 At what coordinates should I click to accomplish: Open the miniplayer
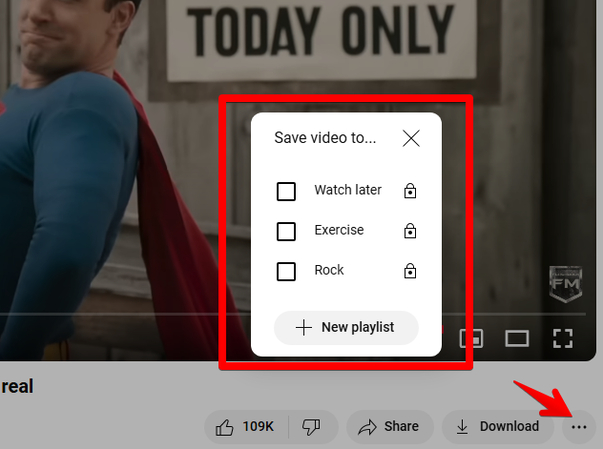[471, 338]
